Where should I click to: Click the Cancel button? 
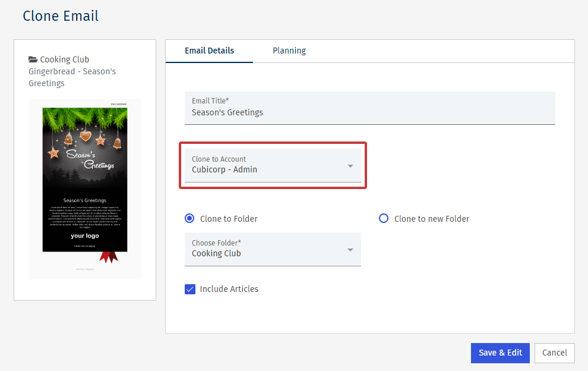click(554, 353)
